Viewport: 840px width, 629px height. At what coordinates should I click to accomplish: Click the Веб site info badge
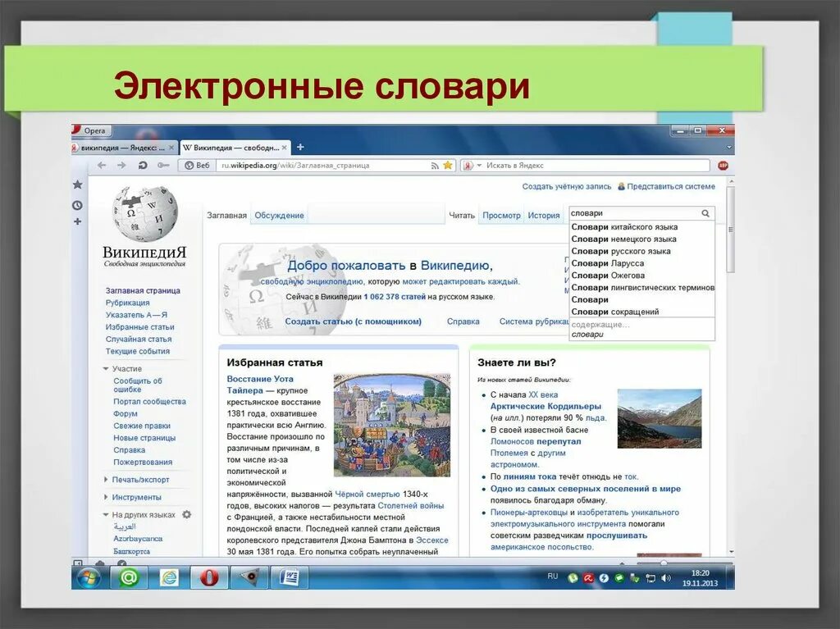tap(197, 166)
